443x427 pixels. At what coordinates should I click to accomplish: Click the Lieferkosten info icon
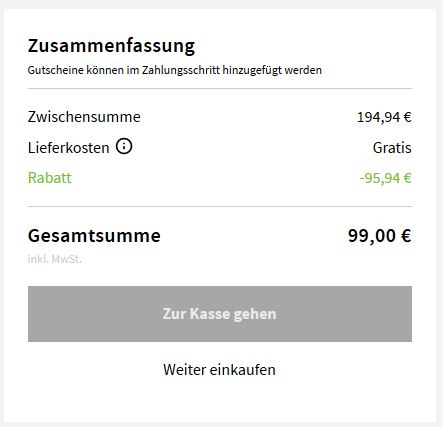(x=124, y=147)
